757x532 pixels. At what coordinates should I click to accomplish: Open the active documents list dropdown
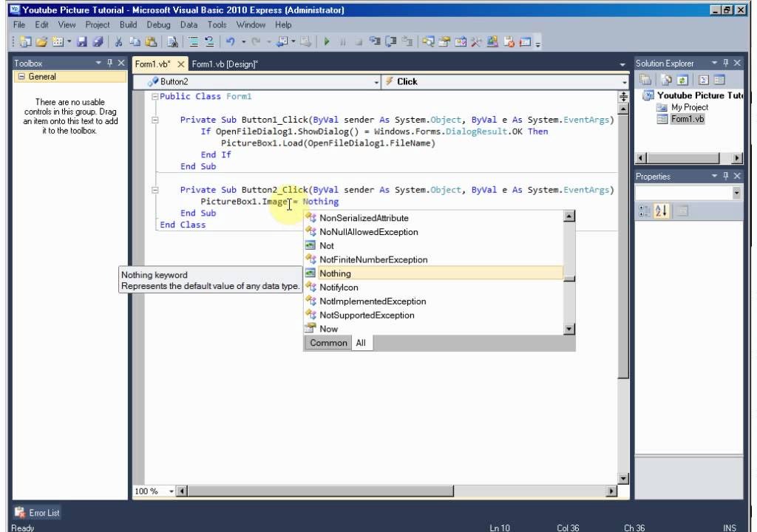(x=622, y=64)
